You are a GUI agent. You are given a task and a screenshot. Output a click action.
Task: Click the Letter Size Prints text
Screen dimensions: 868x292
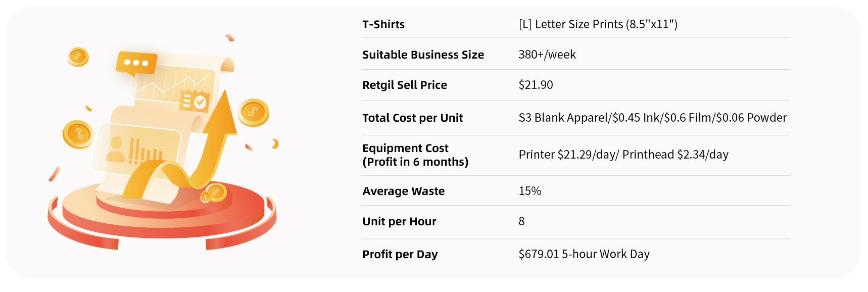click(598, 24)
